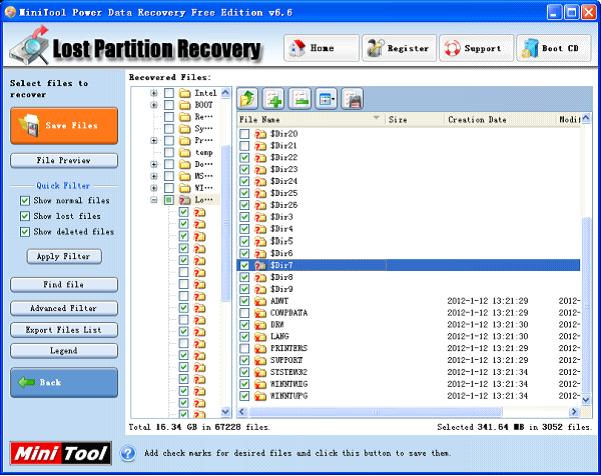Expand the WI… tree node
Screen dimensions: 601x476
click(x=154, y=188)
